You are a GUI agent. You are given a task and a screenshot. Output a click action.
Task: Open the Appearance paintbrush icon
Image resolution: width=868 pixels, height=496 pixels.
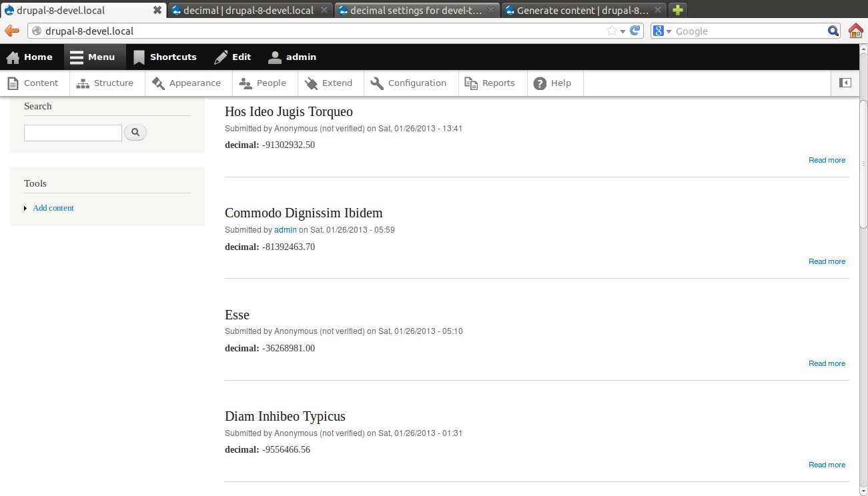coord(159,83)
